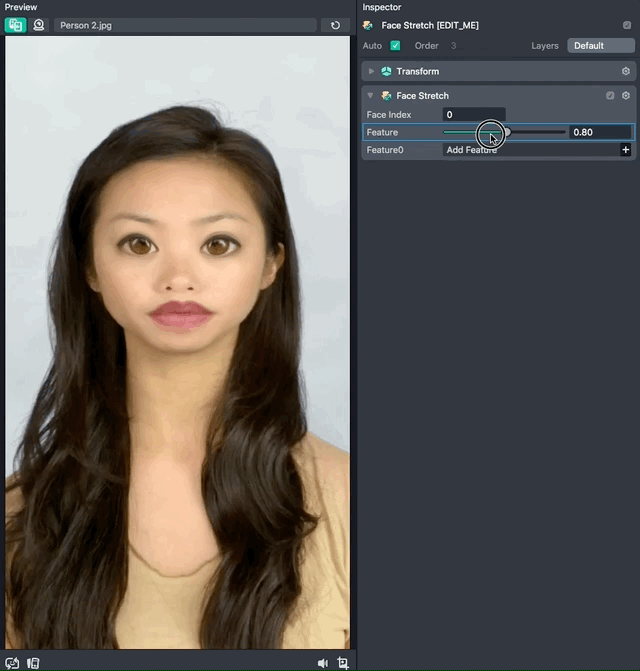This screenshot has width=640, height=671.
Task: Click the Add Feature button
Action: [530, 150]
